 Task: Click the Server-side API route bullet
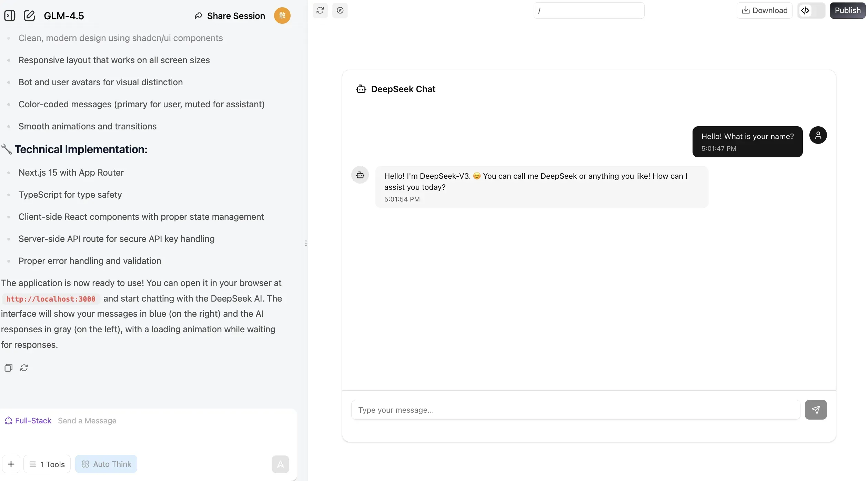[x=117, y=239]
